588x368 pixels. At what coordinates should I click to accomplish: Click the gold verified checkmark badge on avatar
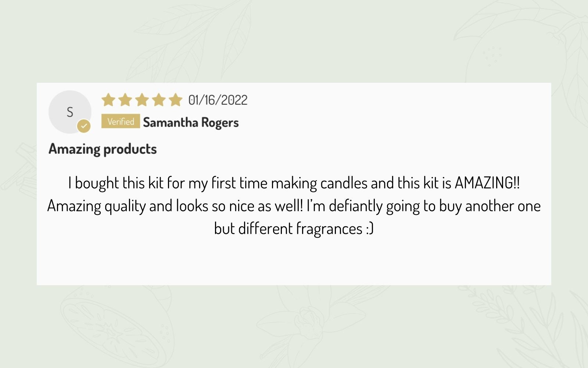click(84, 126)
